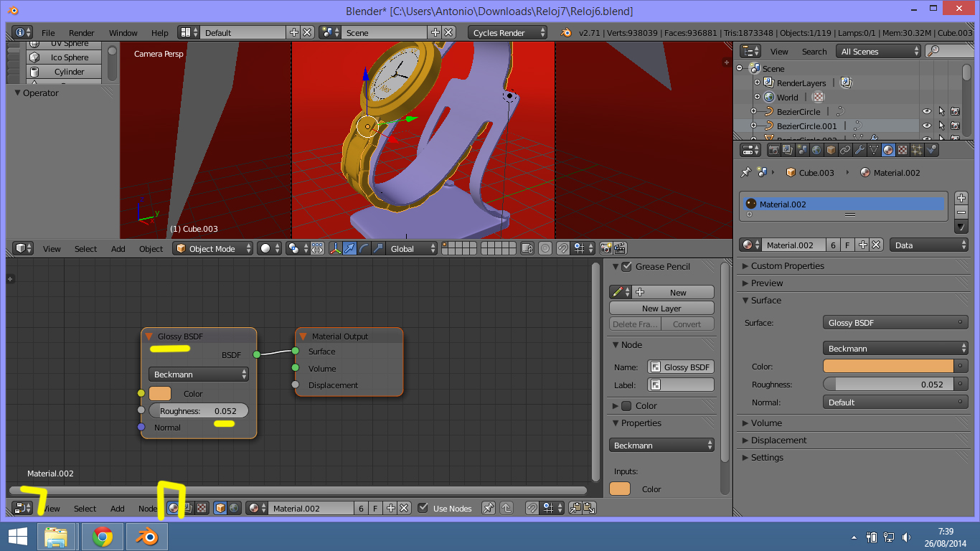This screenshot has height=551, width=980.
Task: Open the Global transform orientation dropdown
Action: point(412,248)
